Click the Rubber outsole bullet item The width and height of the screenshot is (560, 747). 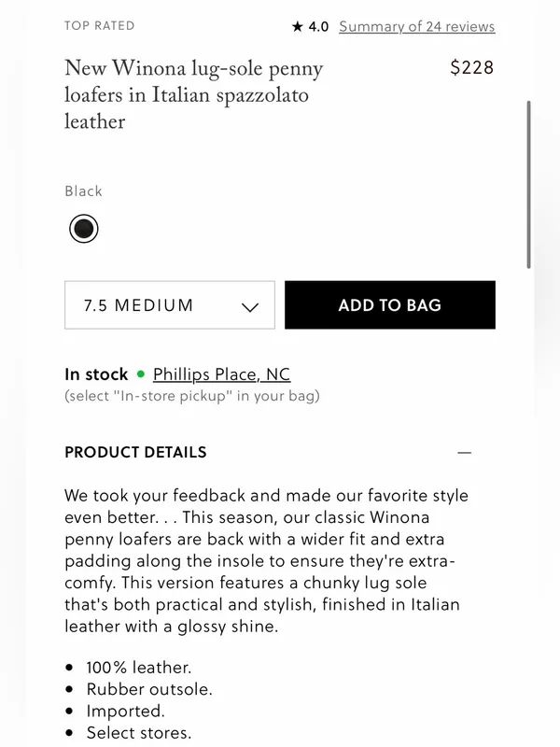click(149, 689)
